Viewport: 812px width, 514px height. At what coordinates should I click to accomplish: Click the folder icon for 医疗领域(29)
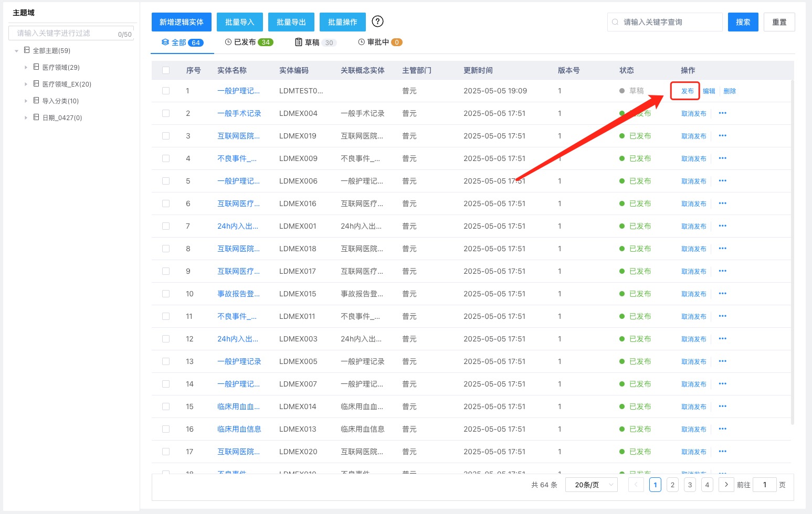[36, 67]
